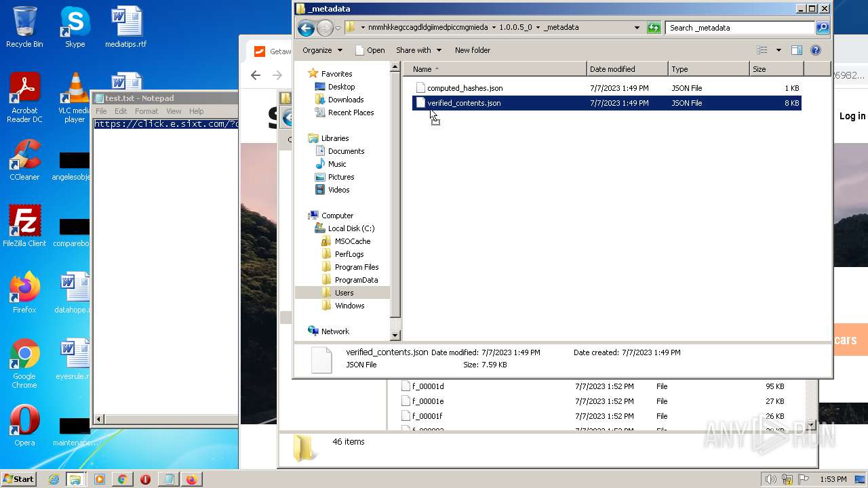Viewport: 868px width, 488px height.
Task: Open the Organize dropdown menu
Action: [322, 50]
